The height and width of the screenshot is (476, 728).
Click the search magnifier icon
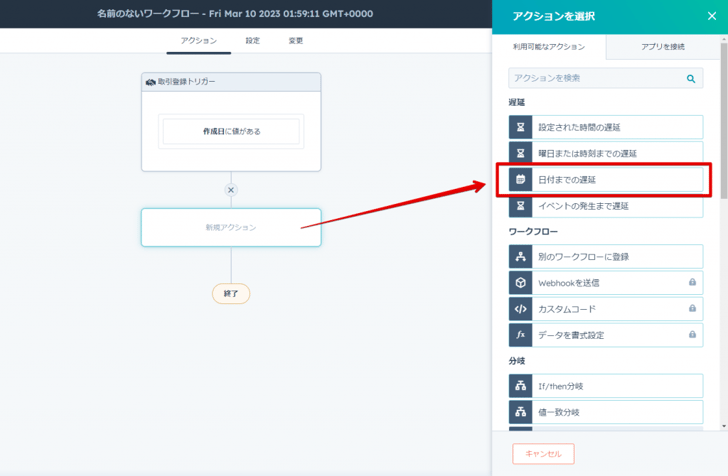691,78
